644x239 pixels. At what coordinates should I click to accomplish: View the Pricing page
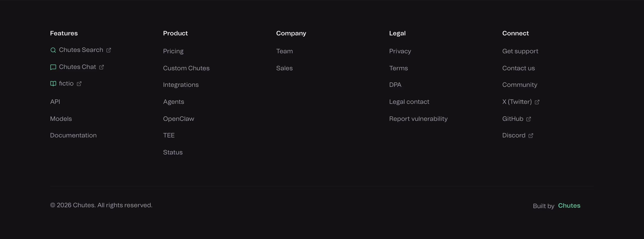pyautogui.click(x=173, y=51)
